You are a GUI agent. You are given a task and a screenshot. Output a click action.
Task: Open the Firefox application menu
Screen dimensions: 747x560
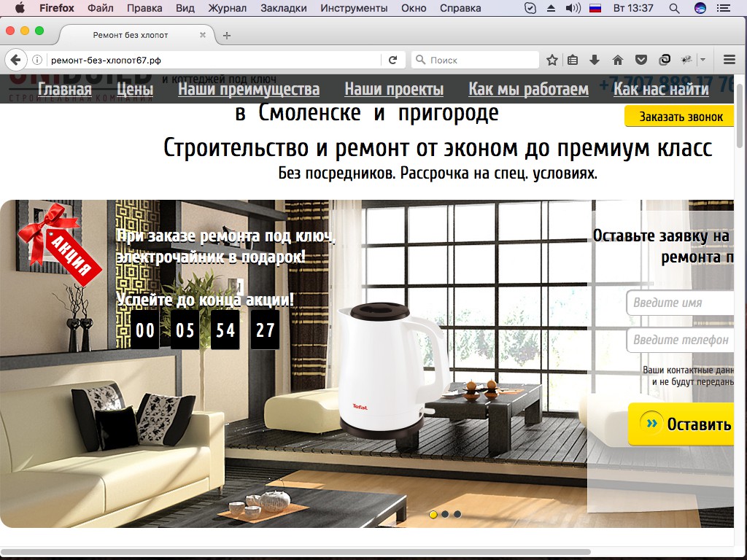(57, 8)
